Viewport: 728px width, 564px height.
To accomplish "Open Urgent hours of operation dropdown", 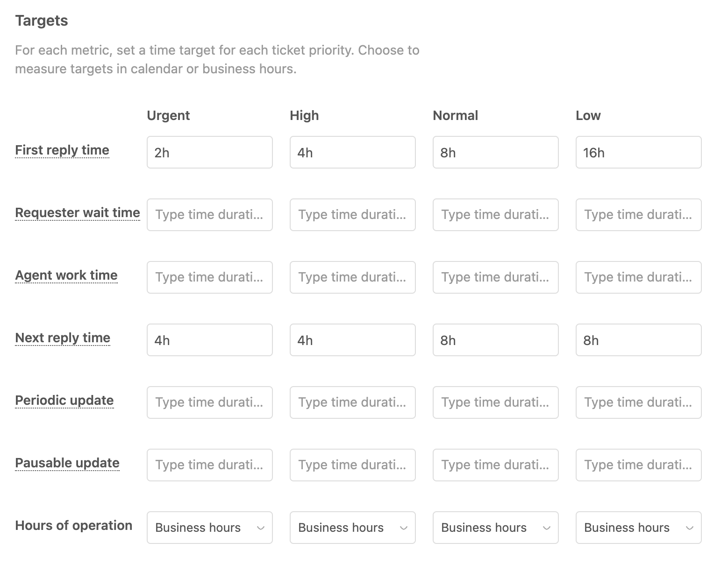I will 209,528.
